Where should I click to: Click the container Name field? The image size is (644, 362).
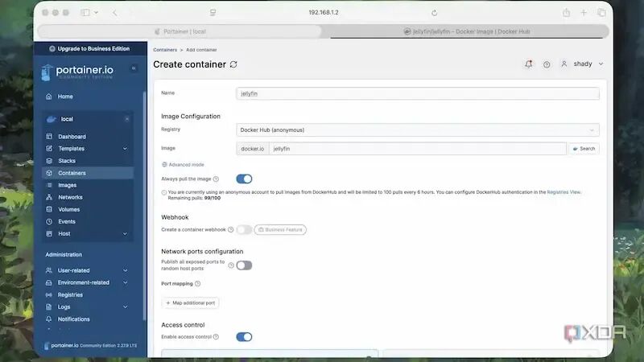coord(417,93)
